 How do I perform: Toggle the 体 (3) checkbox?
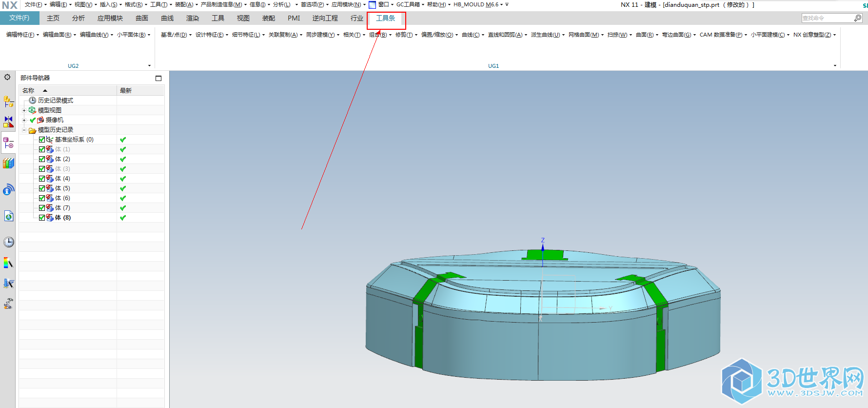(x=42, y=169)
